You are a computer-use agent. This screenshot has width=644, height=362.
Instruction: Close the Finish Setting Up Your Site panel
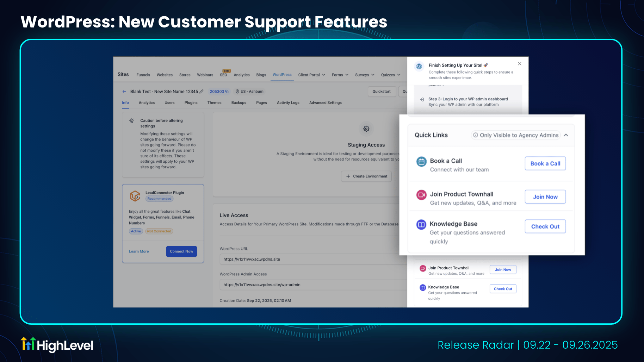[520, 64]
